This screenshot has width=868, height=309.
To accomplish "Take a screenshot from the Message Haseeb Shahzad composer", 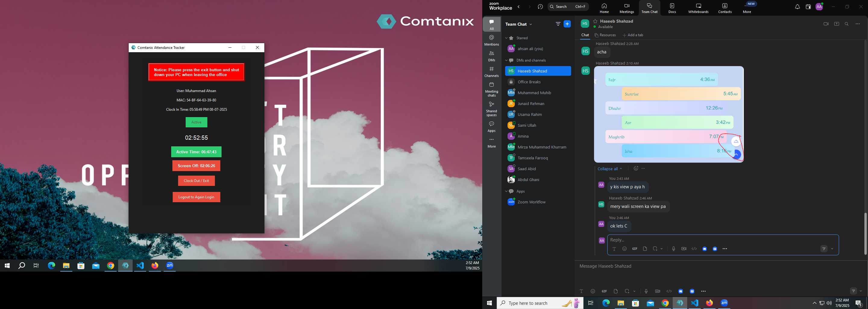I will pyautogui.click(x=627, y=291).
